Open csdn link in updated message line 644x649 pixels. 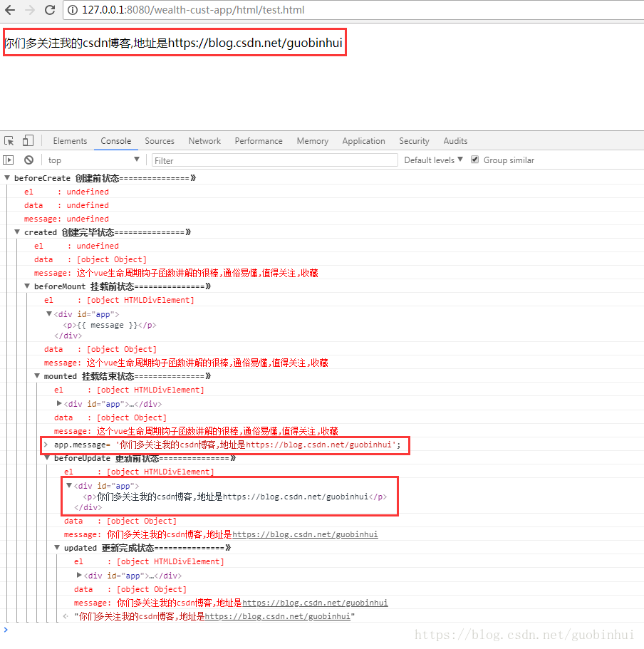315,603
